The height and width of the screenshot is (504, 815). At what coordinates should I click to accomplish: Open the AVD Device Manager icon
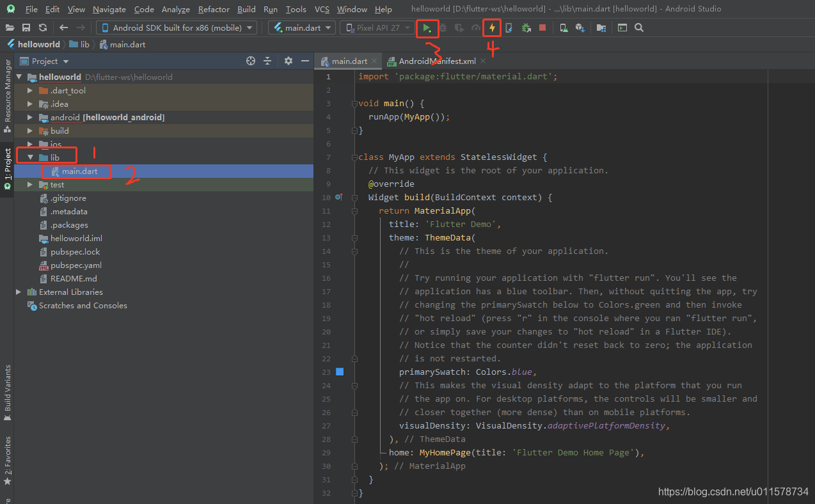coord(563,28)
